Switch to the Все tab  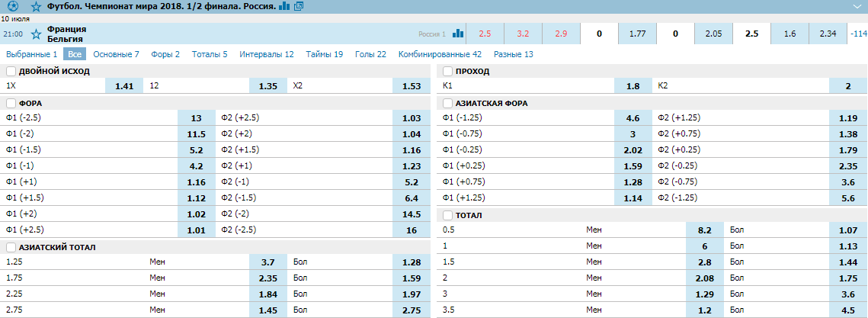click(75, 54)
